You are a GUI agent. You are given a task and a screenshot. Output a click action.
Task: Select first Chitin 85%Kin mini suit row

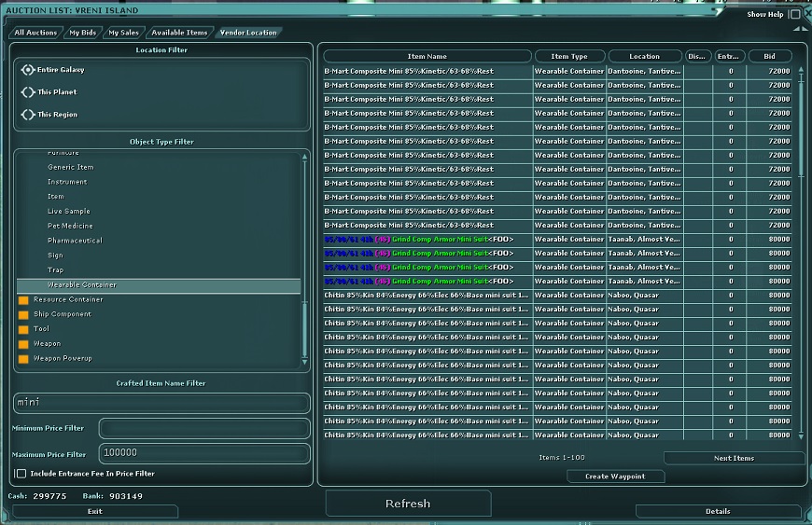557,296
